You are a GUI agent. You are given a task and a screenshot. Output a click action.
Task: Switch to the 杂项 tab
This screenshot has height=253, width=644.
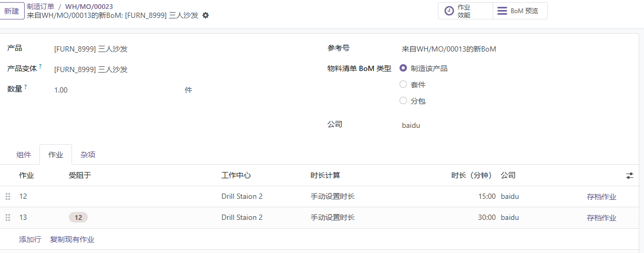[88, 155]
